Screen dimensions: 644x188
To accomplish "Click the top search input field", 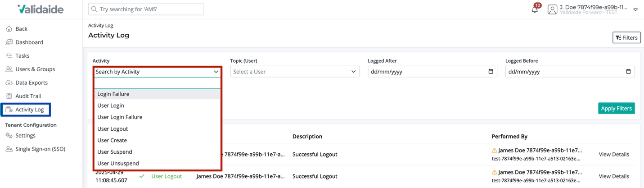I will click(146, 9).
